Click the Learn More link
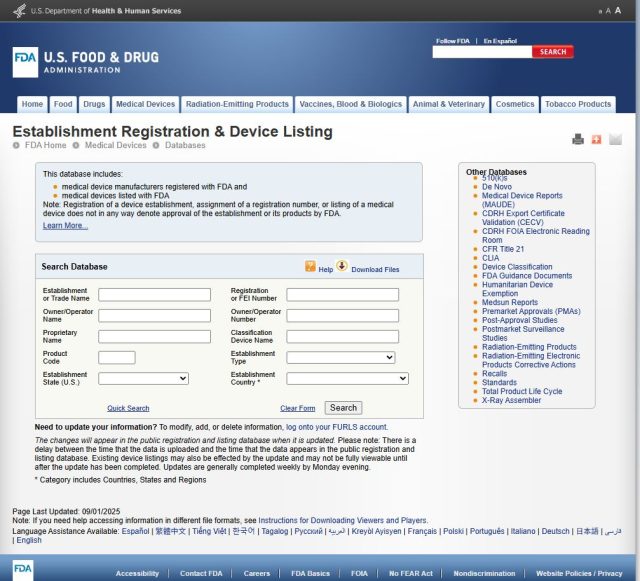 click(65, 225)
